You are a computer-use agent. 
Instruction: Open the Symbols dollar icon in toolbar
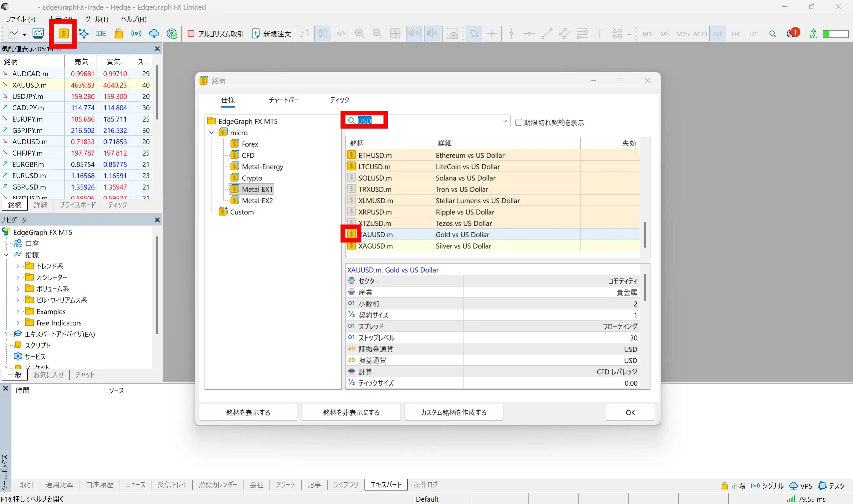[x=64, y=34]
